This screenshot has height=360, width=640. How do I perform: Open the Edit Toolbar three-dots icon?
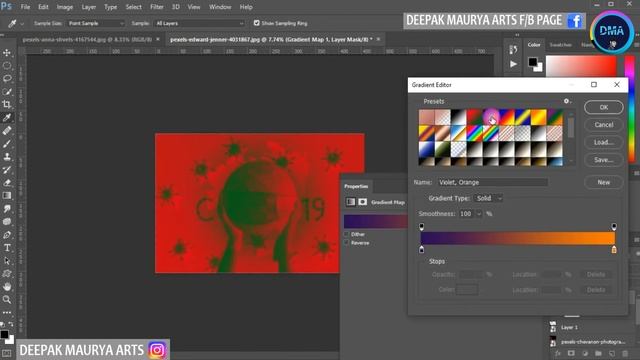pyautogui.click(x=7, y=313)
